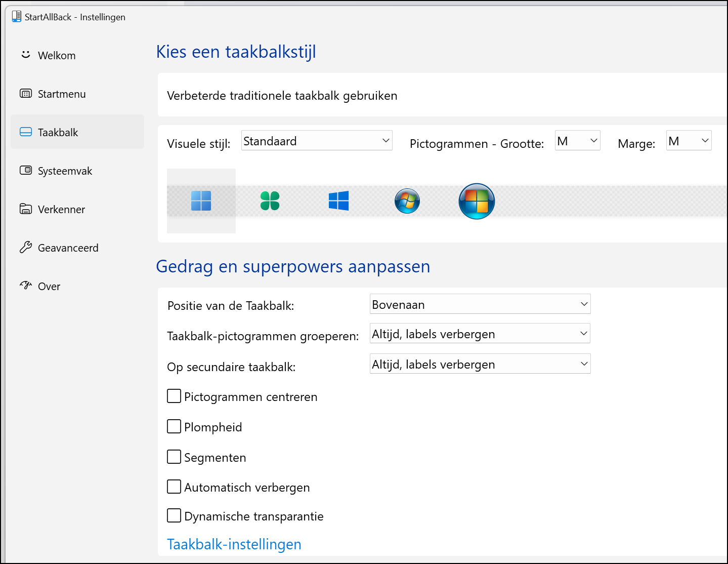This screenshot has width=728, height=564.
Task: Click the Taakbalk sidebar icon
Action: [26, 132]
